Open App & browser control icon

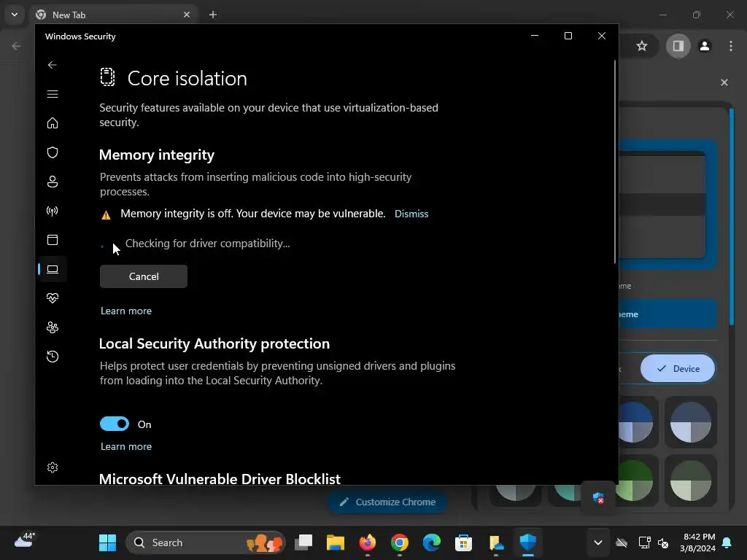tap(53, 240)
